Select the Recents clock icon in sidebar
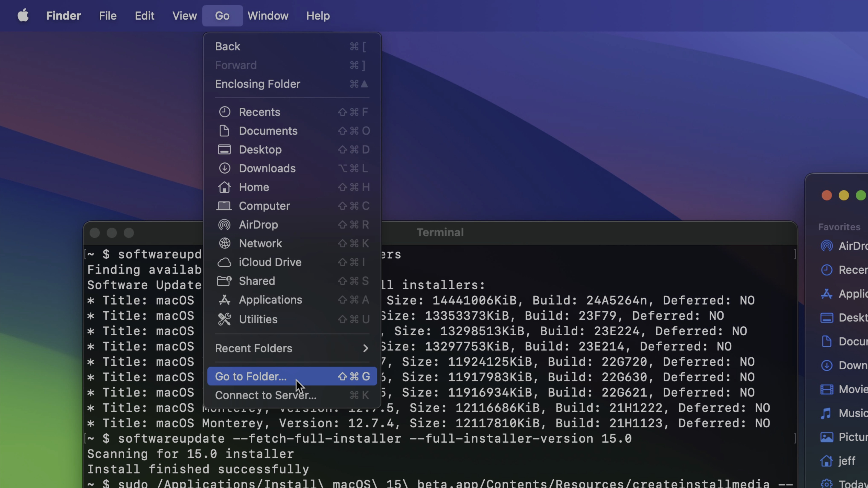868x488 pixels. [827, 270]
